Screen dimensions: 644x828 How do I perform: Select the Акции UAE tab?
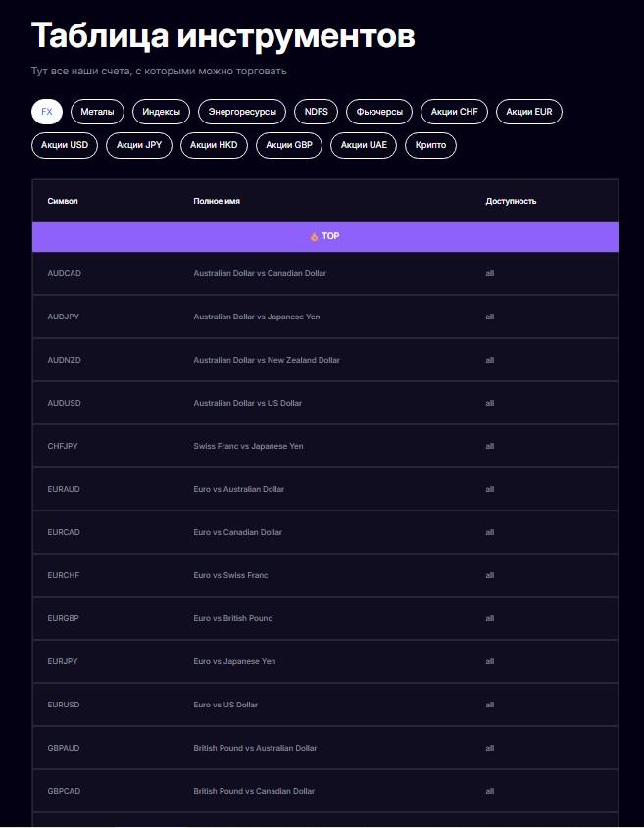[364, 145]
